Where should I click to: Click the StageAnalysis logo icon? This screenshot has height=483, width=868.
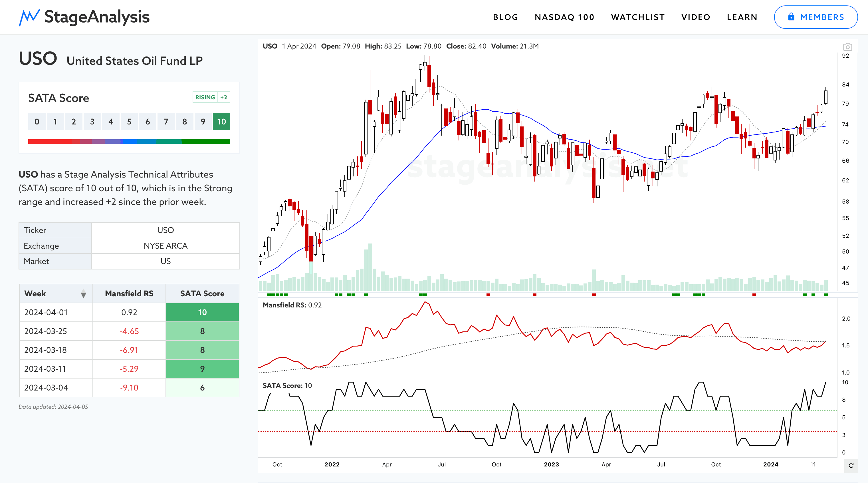pyautogui.click(x=29, y=17)
